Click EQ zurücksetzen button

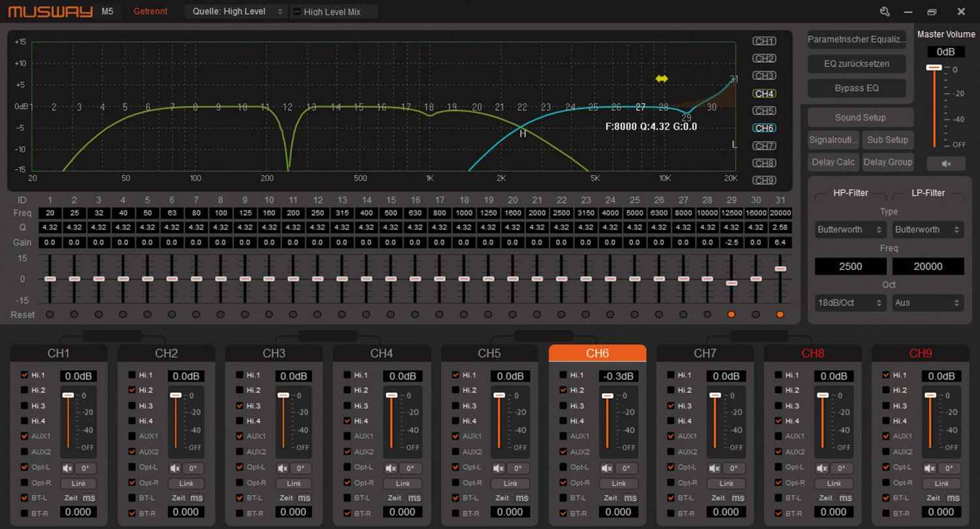(x=857, y=63)
